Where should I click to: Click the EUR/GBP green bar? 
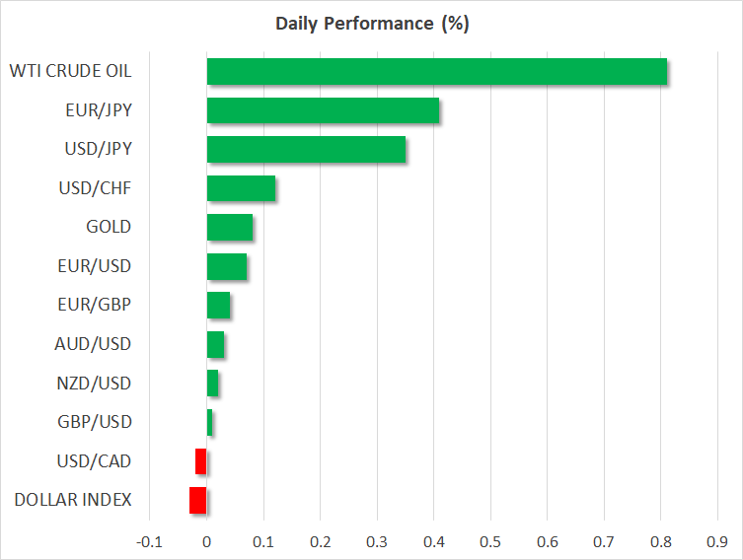pos(218,306)
